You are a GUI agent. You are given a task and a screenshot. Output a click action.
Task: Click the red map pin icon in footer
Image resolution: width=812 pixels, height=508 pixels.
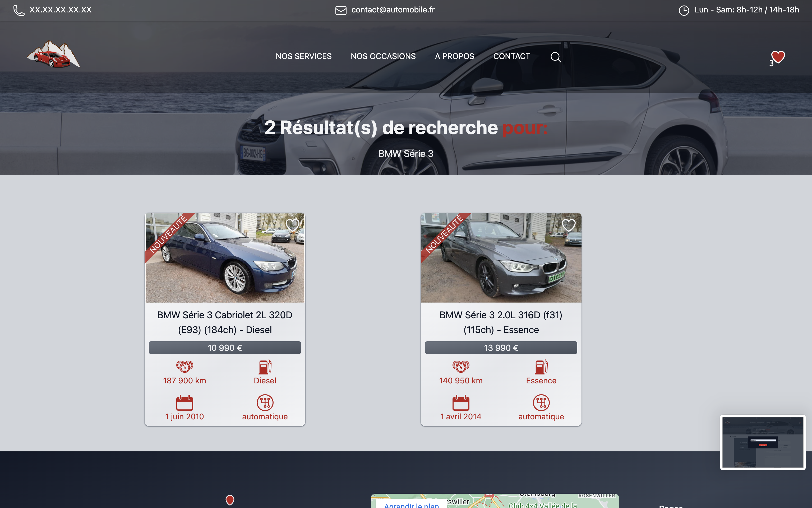(230, 500)
